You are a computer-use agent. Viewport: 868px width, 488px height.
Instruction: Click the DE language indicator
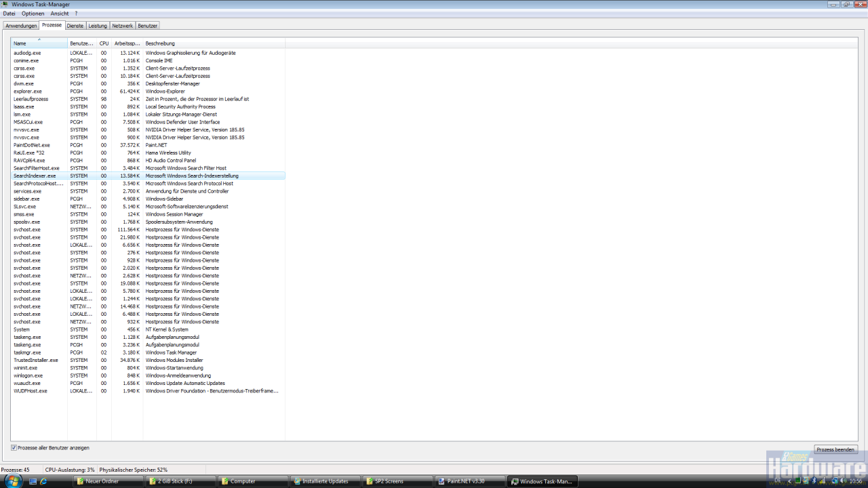[x=778, y=481]
